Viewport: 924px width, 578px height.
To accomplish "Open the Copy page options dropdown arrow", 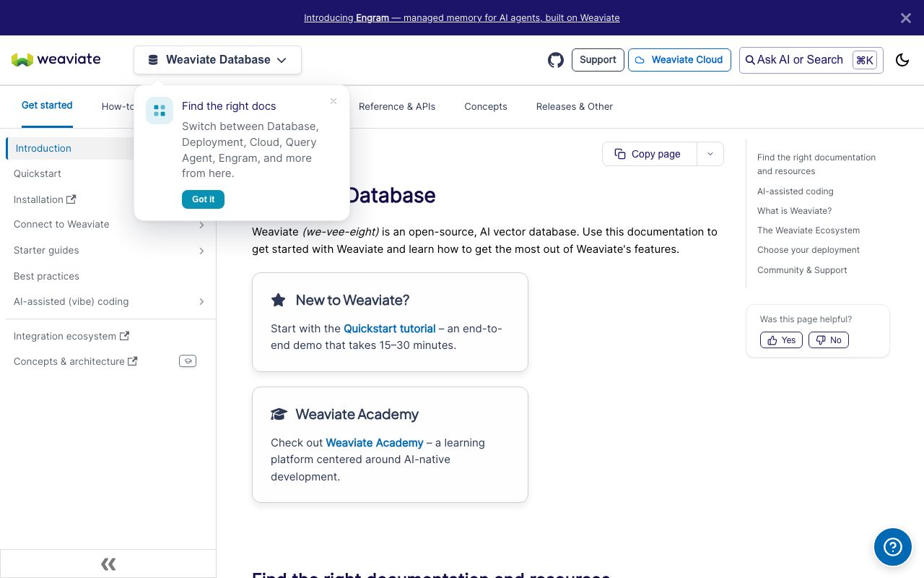I will (710, 154).
